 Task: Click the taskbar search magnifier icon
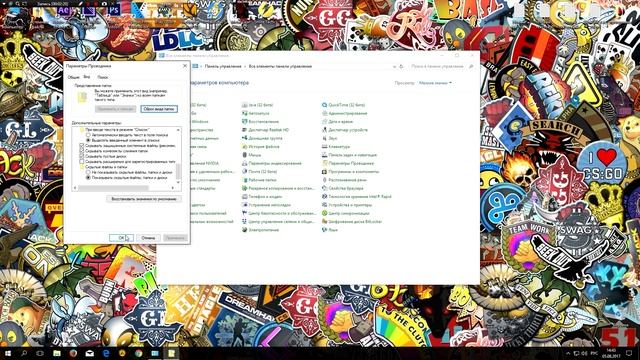coord(24,353)
